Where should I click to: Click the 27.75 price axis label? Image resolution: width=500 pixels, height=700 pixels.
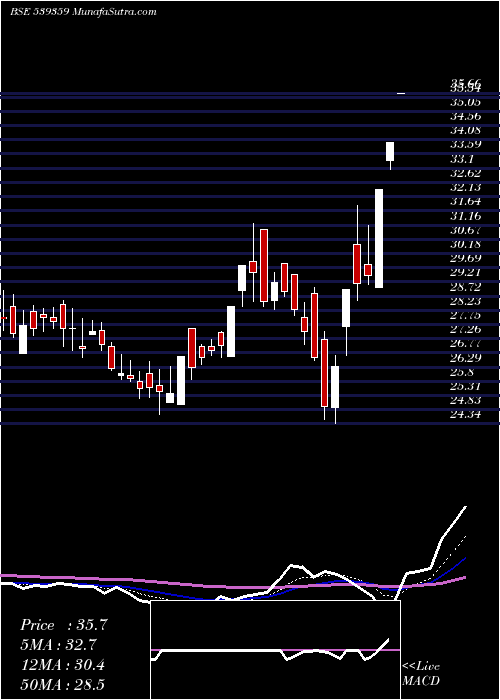pyautogui.click(x=465, y=316)
